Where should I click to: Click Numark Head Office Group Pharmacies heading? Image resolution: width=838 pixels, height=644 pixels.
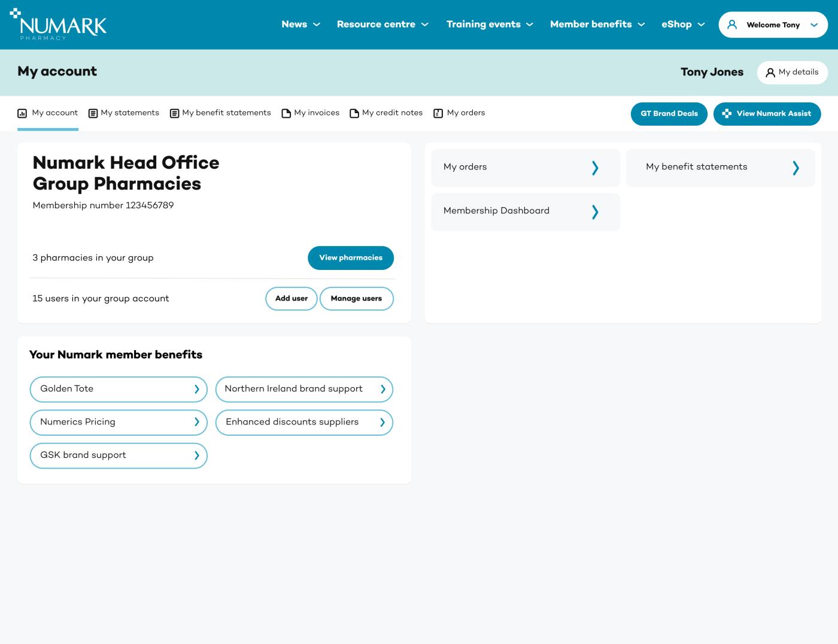(126, 173)
